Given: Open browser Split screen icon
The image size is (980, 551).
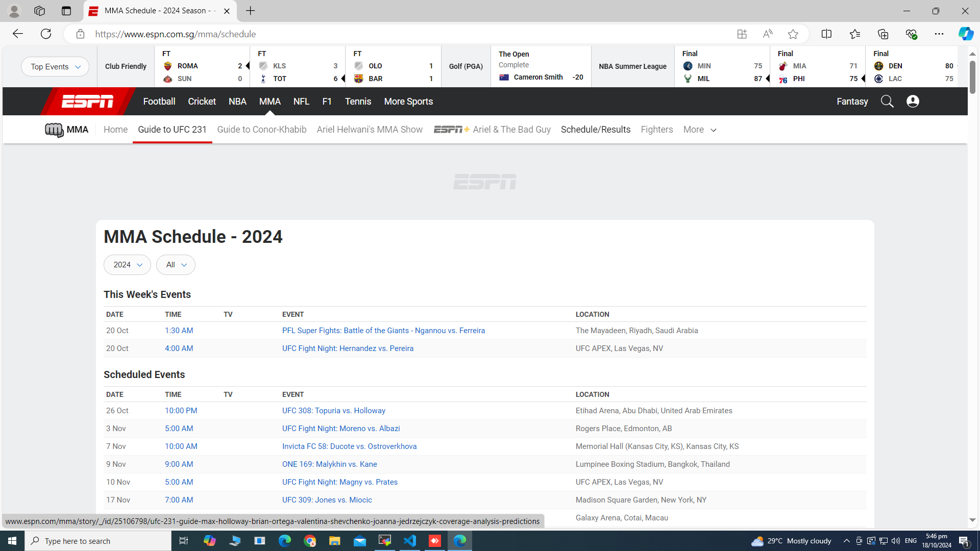Looking at the screenshot, I should coord(826,34).
